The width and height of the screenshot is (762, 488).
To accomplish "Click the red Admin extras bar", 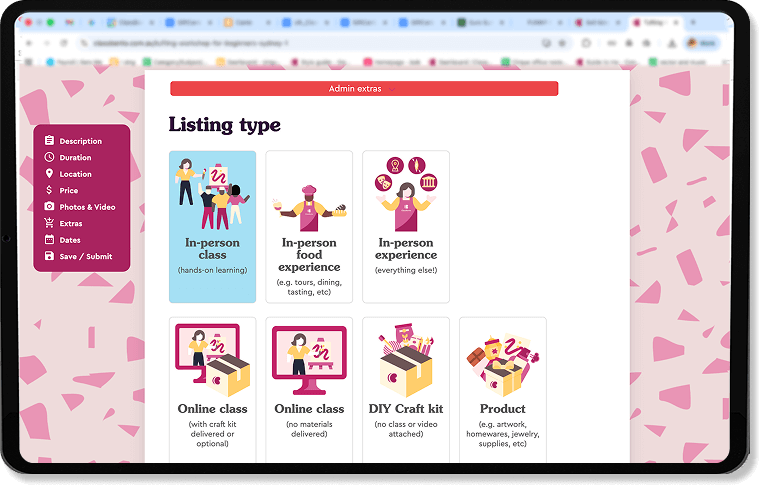I will tap(364, 89).
